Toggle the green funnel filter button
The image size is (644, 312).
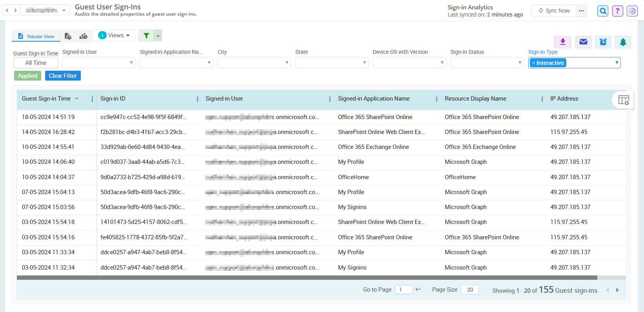(146, 35)
